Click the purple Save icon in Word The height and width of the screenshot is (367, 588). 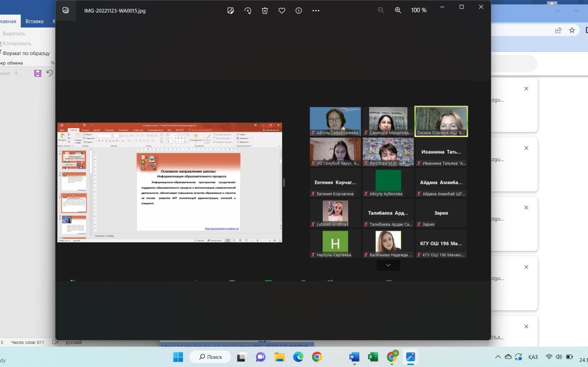(38, 73)
